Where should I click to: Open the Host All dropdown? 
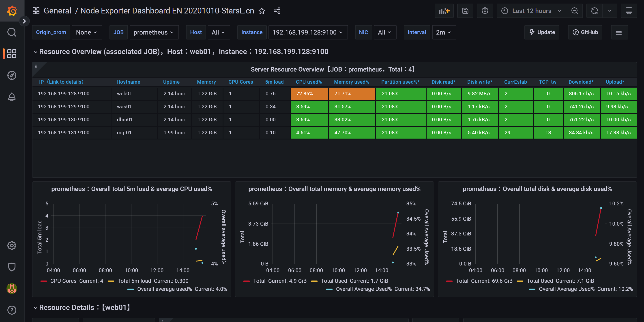point(219,32)
